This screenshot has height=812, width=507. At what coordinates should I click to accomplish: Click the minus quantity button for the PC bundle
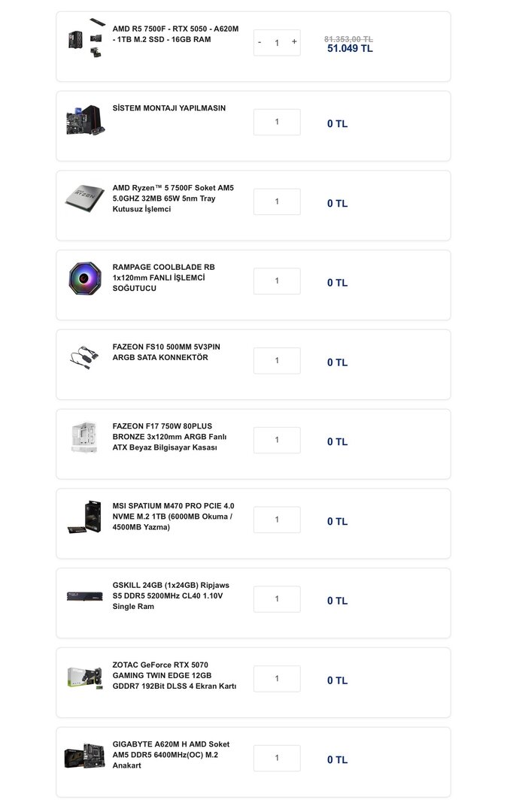coord(260,43)
